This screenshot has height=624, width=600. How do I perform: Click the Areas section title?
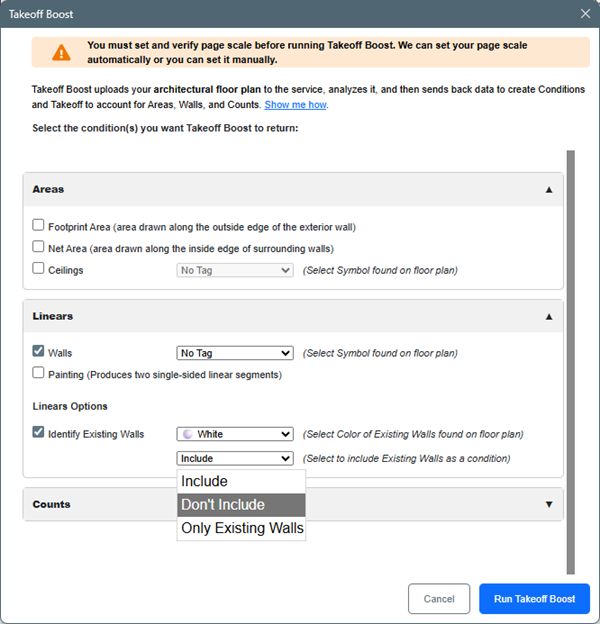coord(48,189)
